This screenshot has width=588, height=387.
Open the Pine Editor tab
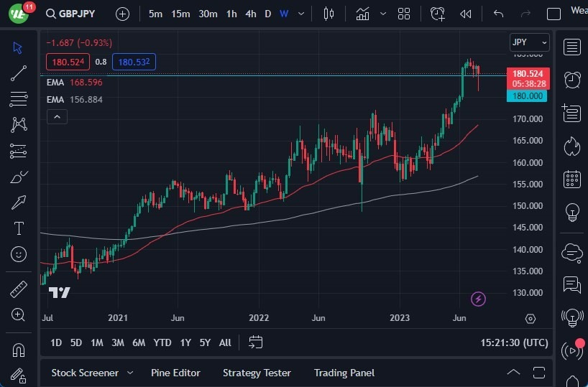point(175,373)
